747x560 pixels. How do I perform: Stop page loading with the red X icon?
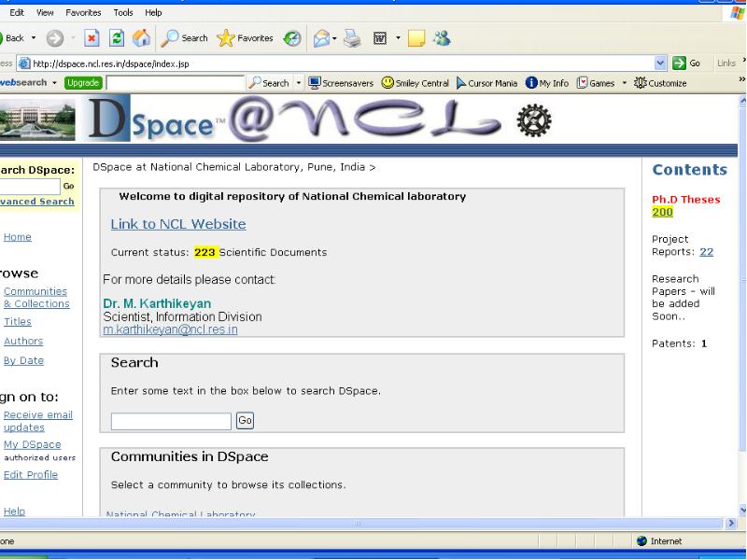click(x=92, y=38)
